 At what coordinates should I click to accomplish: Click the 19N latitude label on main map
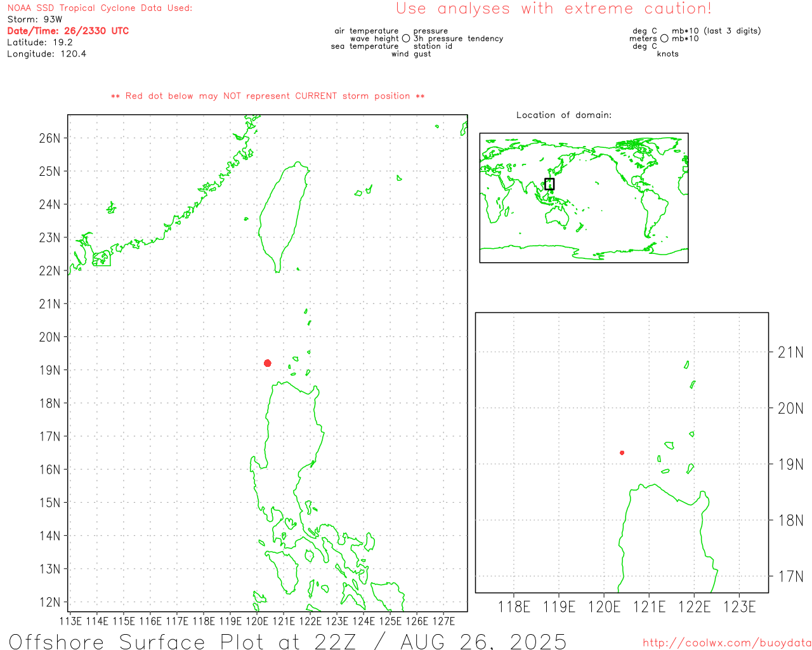coord(49,370)
